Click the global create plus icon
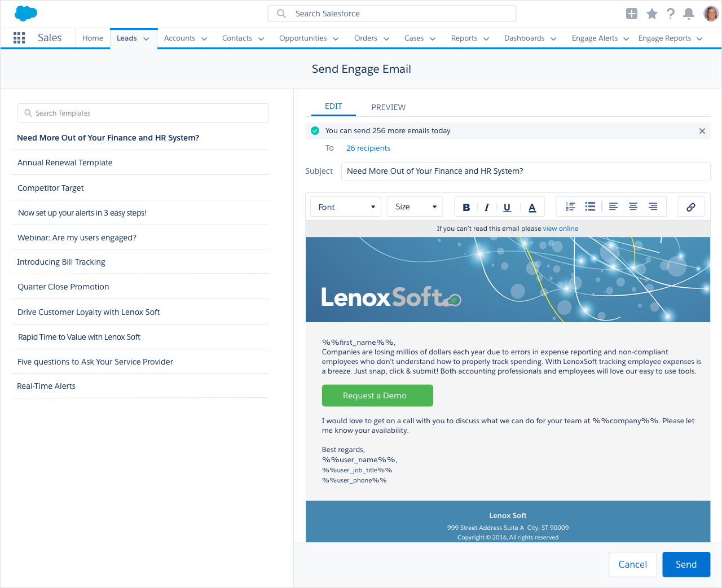This screenshot has width=722, height=588. click(632, 14)
